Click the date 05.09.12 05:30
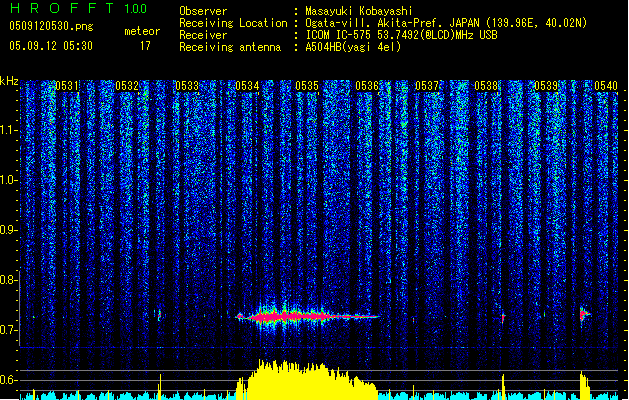Image resolution: width=629 pixels, height=400 pixels. (x=51, y=46)
